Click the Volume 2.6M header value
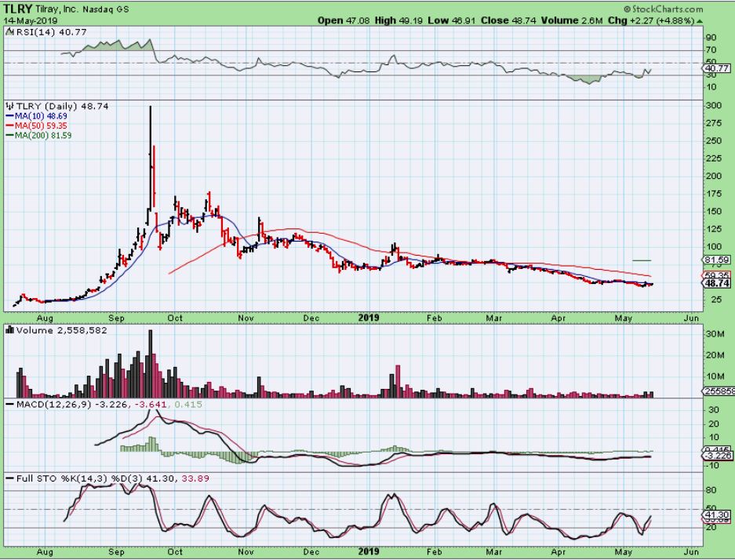The height and width of the screenshot is (560, 735). (571, 20)
